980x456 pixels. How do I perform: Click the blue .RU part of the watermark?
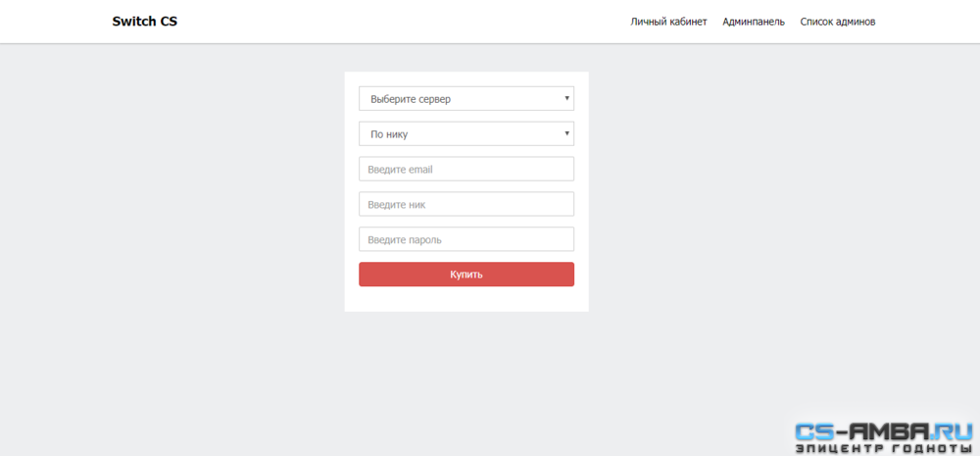tap(950, 431)
